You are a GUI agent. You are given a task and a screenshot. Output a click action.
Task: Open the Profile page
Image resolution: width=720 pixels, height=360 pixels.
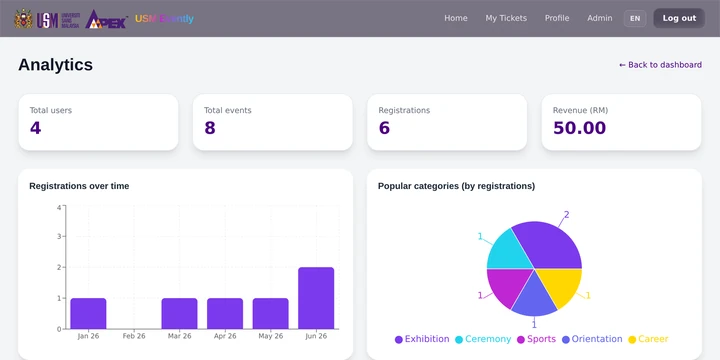tap(557, 18)
